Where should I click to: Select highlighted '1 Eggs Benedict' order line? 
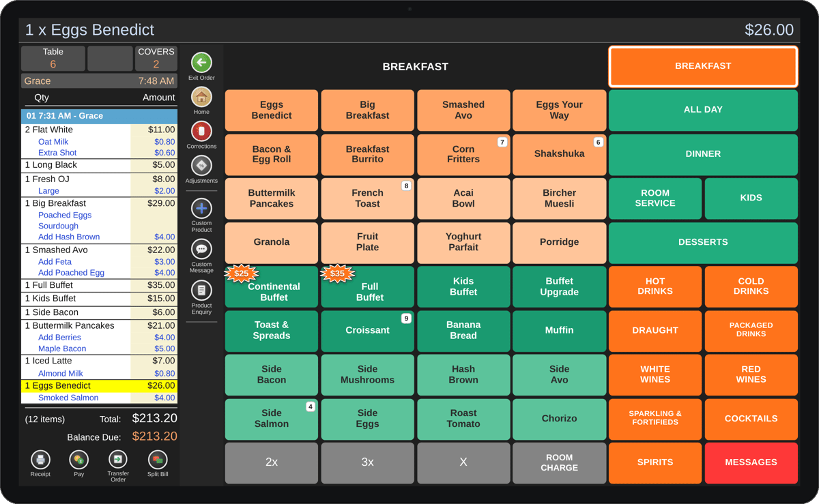pos(99,385)
